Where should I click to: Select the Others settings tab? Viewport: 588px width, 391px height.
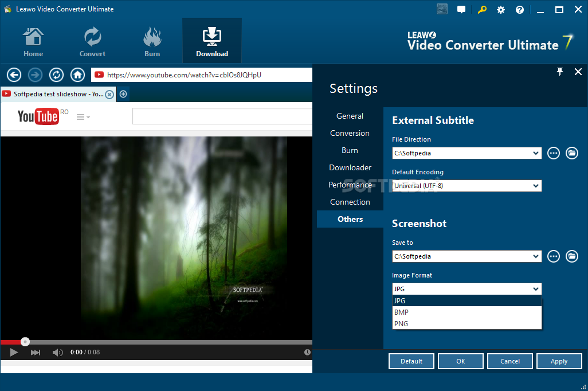point(350,219)
